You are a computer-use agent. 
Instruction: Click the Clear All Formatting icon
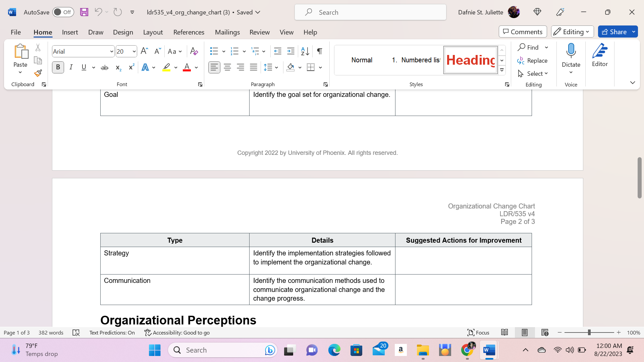pos(194,51)
